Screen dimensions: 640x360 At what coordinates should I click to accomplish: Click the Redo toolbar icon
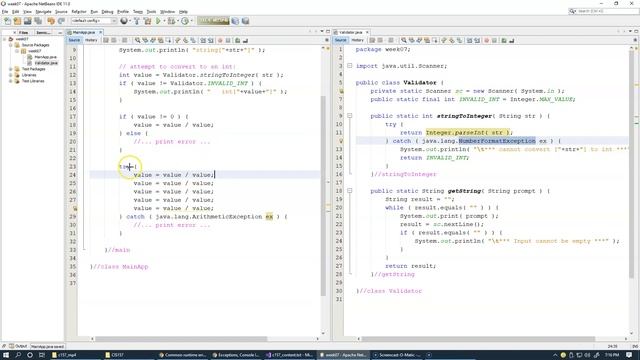point(61,21)
